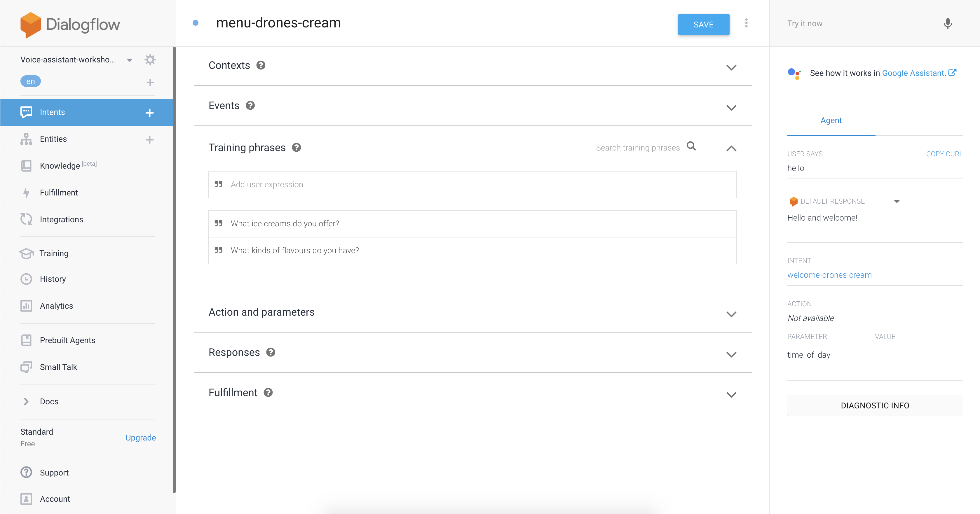The width and height of the screenshot is (980, 514).
Task: Create new intent with Intents plus icon
Action: click(x=149, y=113)
